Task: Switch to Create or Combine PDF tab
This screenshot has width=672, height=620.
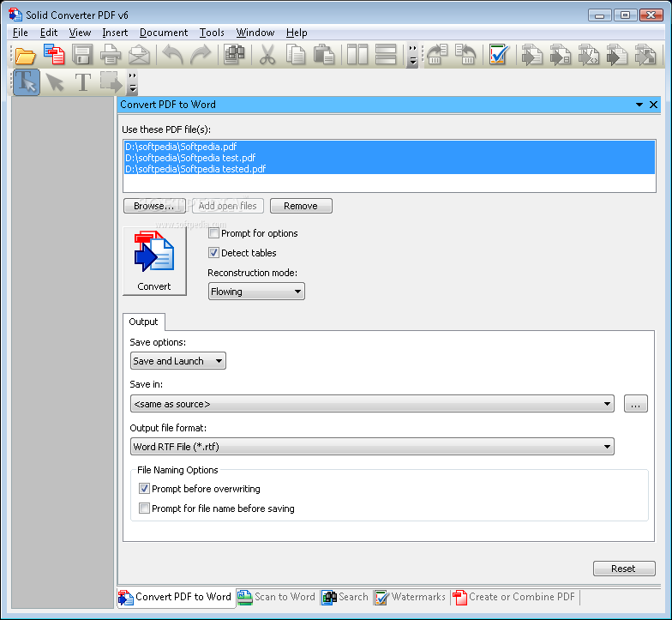Action: (514, 597)
